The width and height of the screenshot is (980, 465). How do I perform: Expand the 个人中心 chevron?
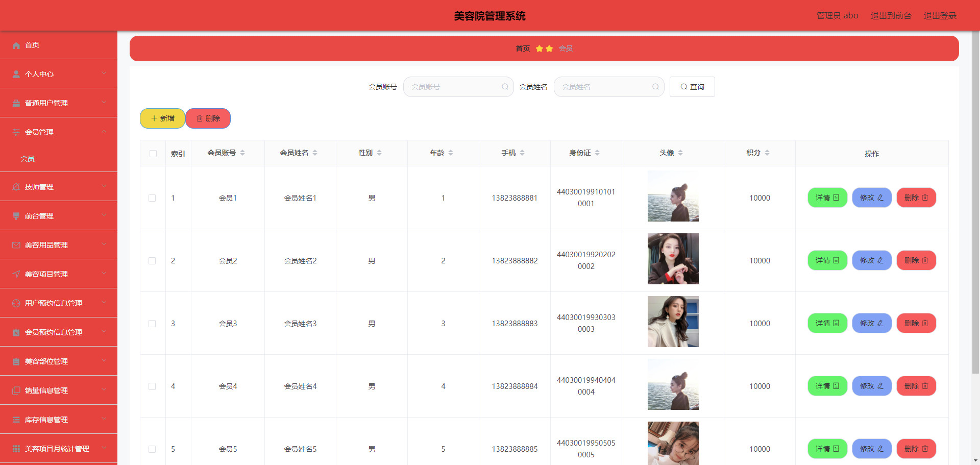pos(104,74)
